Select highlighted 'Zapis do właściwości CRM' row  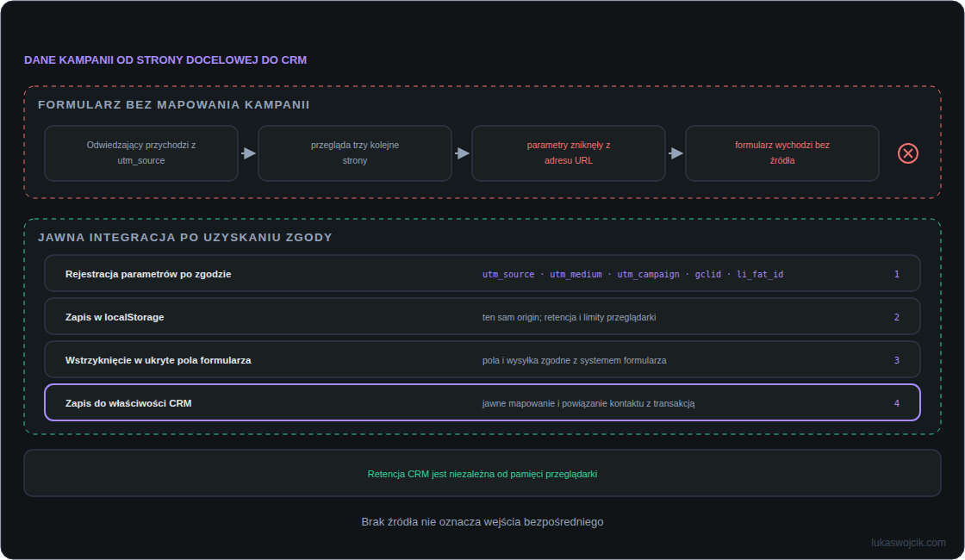(x=482, y=402)
